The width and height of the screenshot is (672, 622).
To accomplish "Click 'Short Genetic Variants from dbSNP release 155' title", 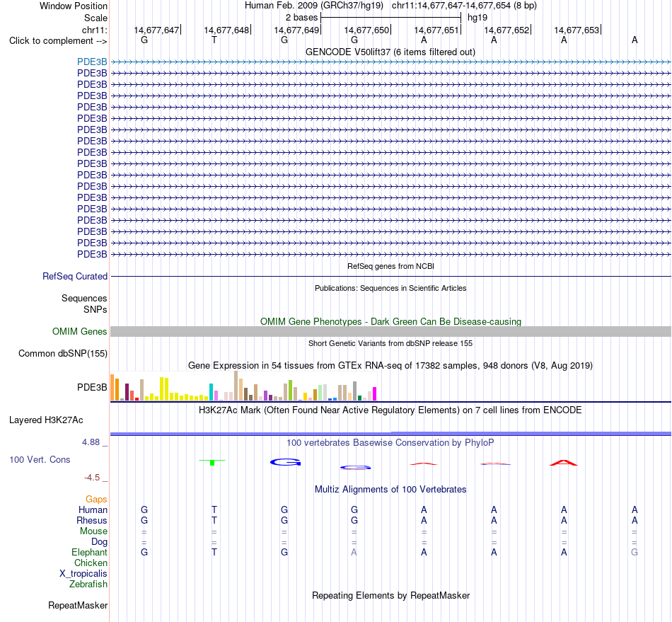I will pos(390,343).
